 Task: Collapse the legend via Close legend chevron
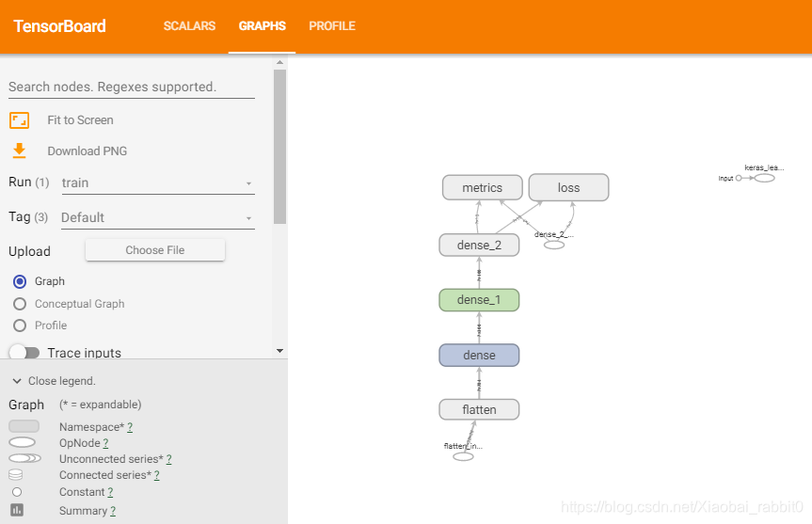click(17, 381)
